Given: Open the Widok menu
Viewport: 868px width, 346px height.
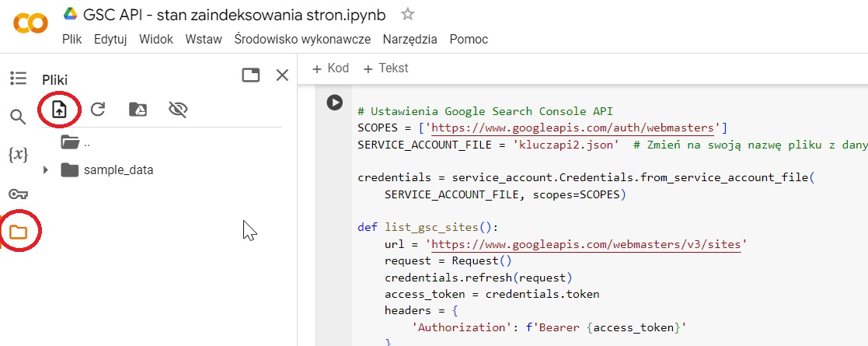Looking at the screenshot, I should [156, 40].
